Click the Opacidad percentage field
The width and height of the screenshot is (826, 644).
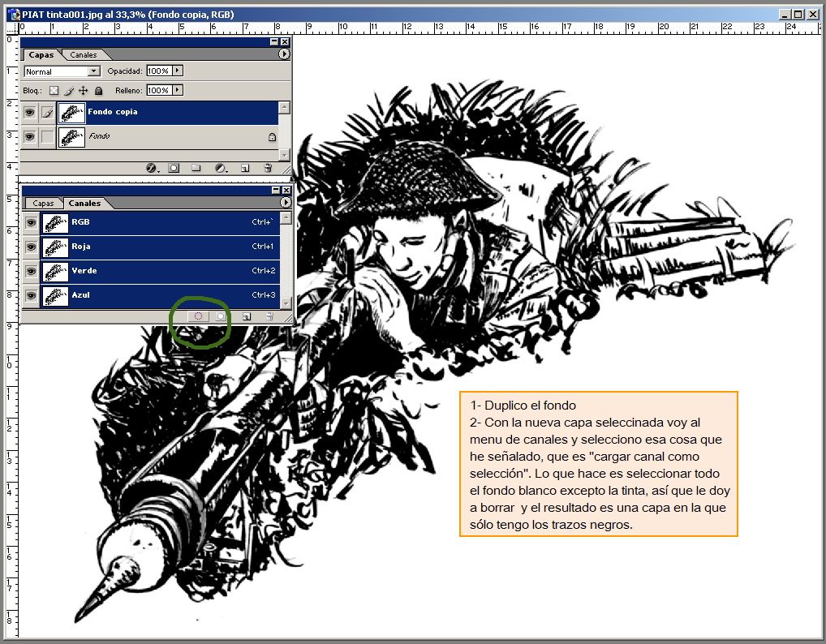(159, 71)
